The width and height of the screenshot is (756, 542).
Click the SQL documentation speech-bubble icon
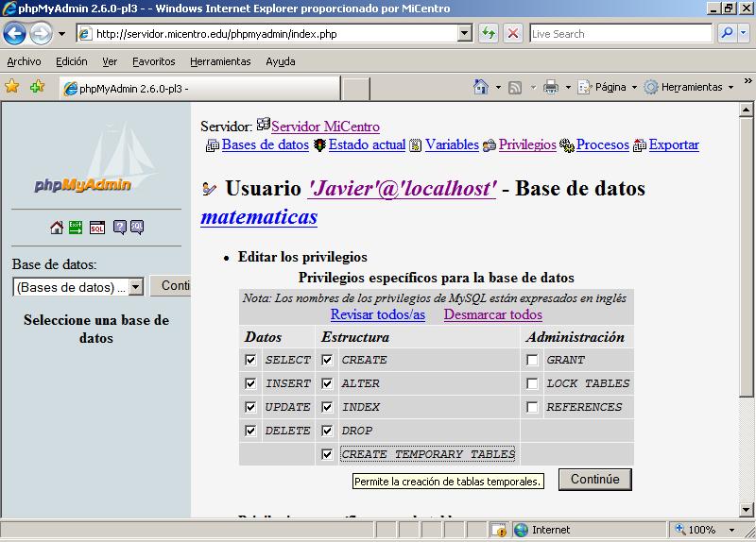click(x=137, y=228)
